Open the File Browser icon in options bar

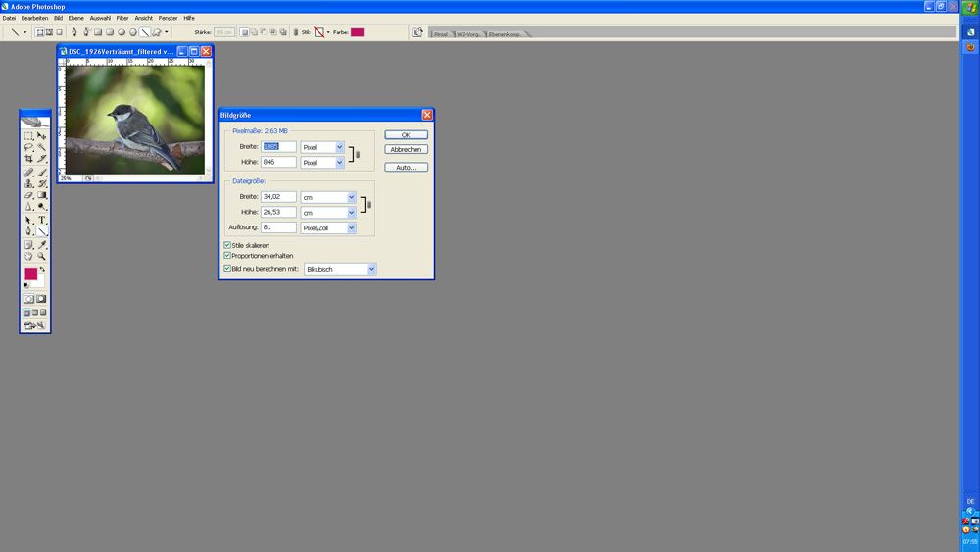(x=416, y=32)
